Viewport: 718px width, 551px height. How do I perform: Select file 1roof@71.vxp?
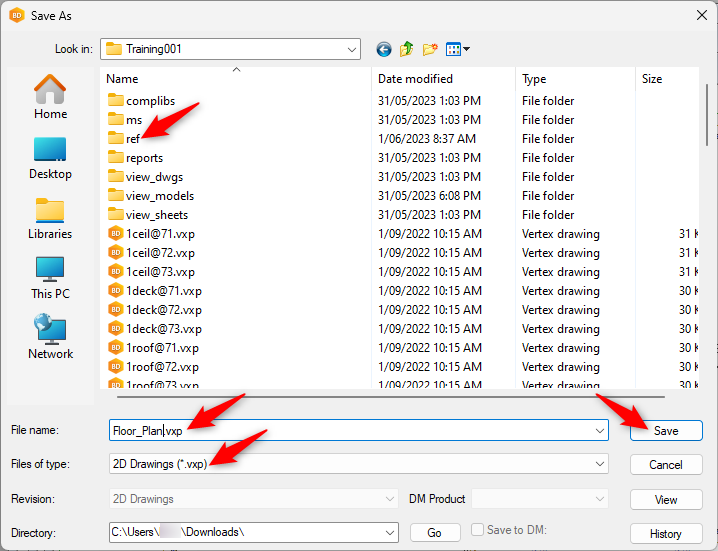coord(153,348)
